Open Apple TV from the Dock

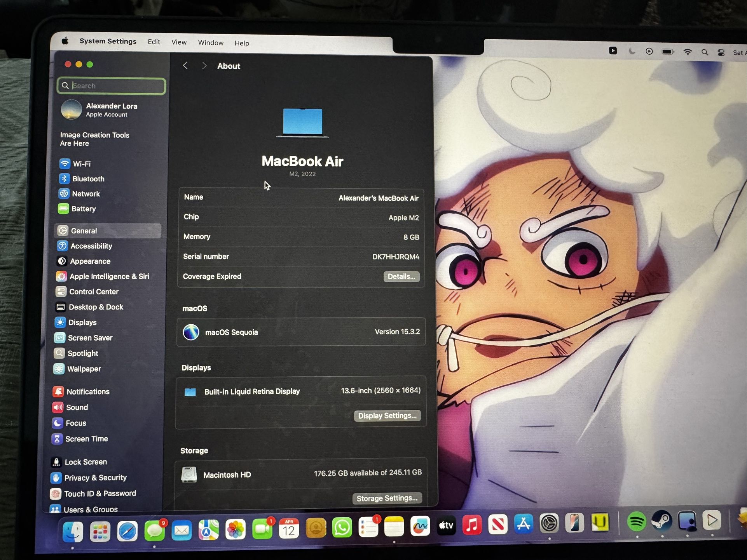446,525
